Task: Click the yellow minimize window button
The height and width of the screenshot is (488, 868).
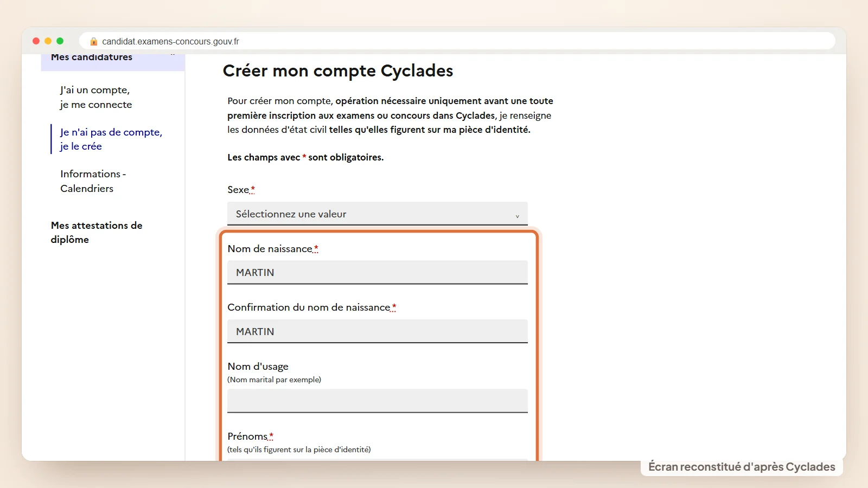Action: [x=48, y=41]
